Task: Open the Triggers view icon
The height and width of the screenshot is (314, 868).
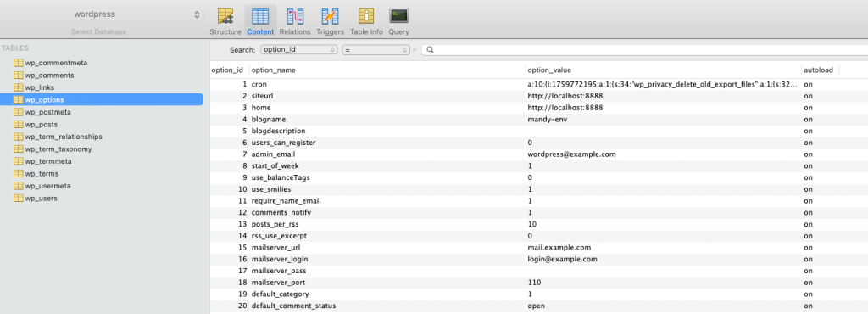Action: point(330,16)
